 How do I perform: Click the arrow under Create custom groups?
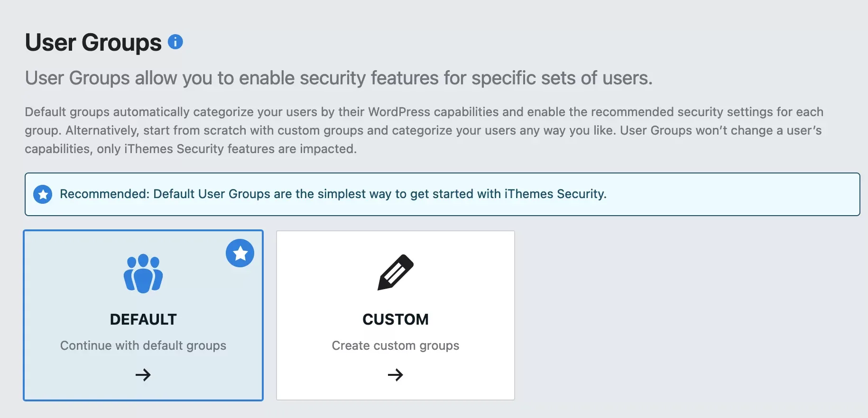point(396,375)
